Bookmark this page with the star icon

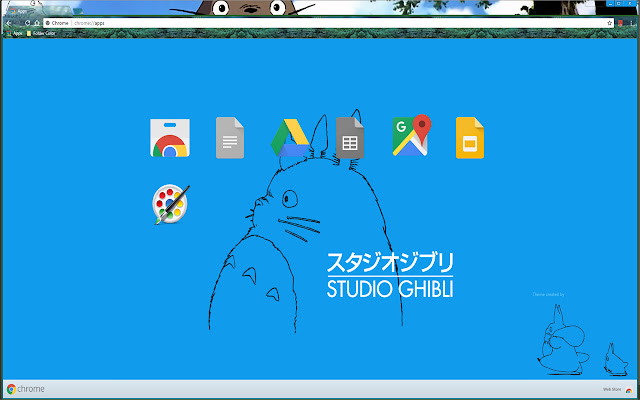[610, 23]
